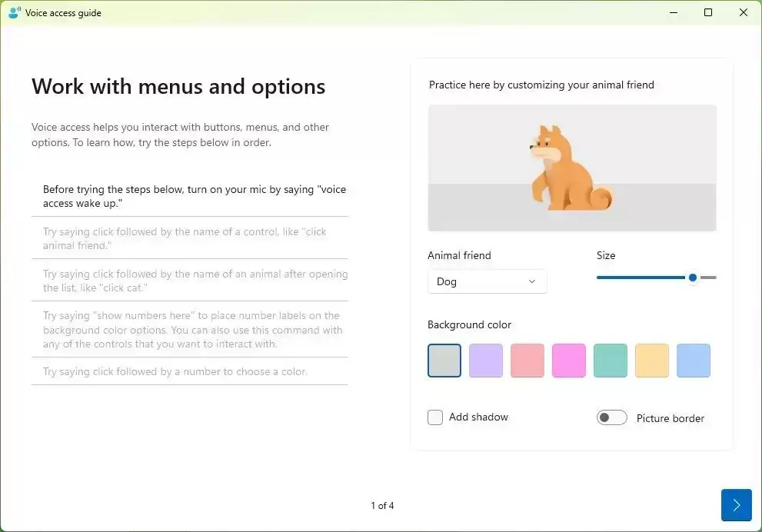Check the Add shadow checkbox
The width and height of the screenshot is (762, 532).
point(435,417)
